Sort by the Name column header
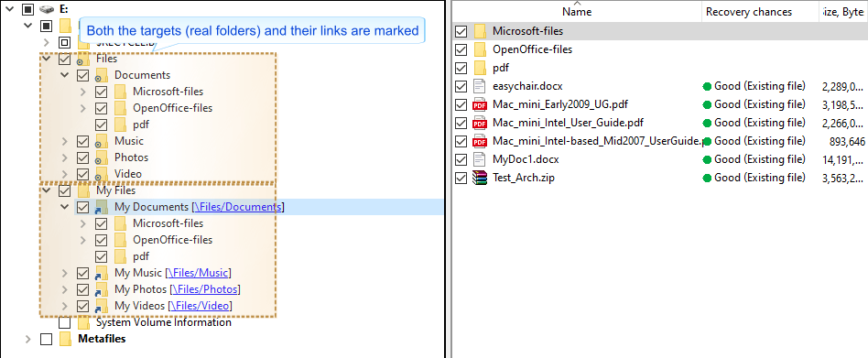This screenshot has width=868, height=358. pos(577,12)
